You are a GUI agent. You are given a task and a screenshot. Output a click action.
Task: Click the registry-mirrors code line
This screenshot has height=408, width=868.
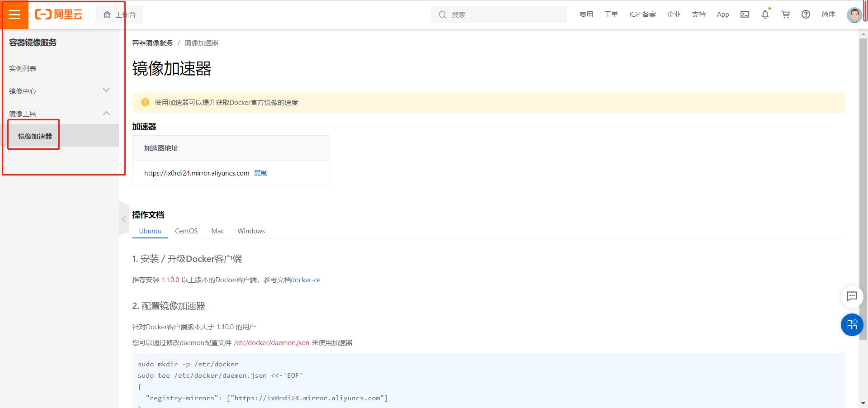tap(267, 398)
